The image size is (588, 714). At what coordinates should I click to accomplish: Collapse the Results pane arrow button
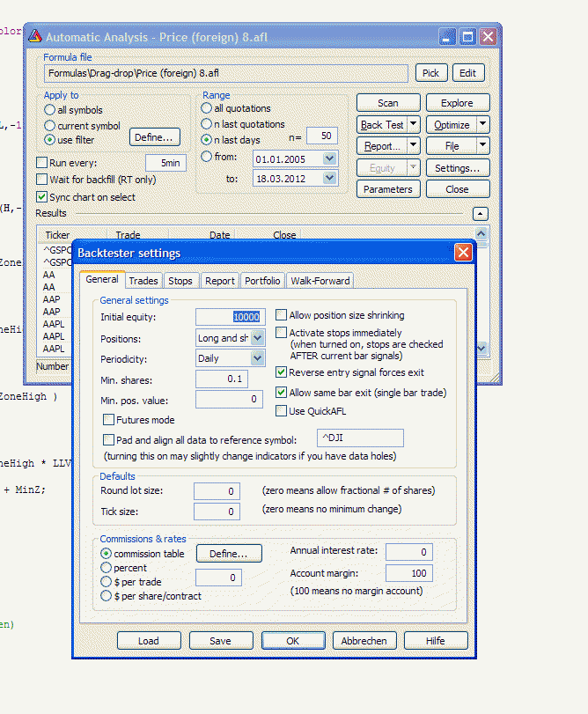pos(480,213)
